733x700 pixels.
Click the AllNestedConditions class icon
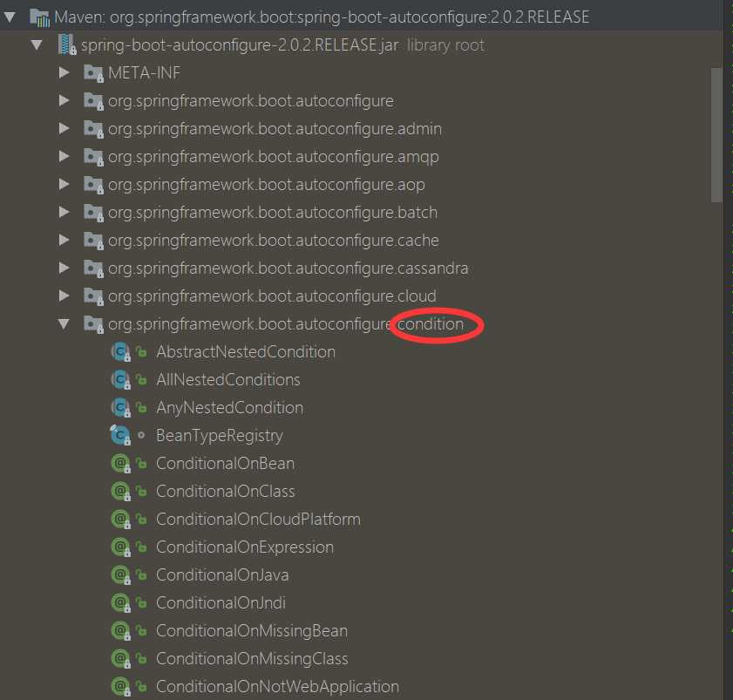pos(120,380)
